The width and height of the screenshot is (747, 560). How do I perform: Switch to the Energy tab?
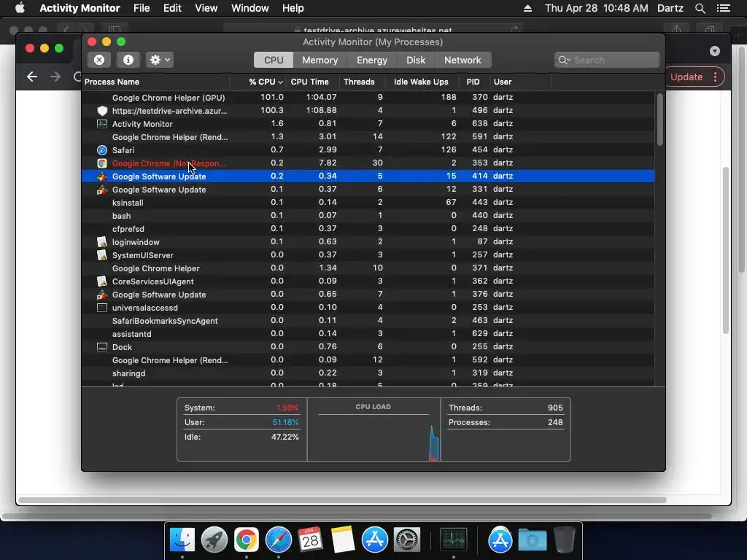tap(372, 60)
